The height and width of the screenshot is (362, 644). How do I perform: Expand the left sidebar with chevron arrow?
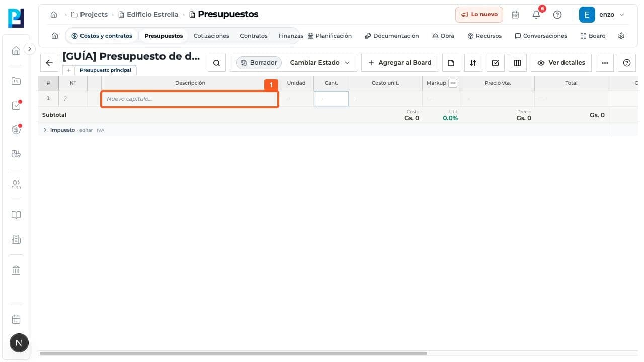[x=30, y=49]
